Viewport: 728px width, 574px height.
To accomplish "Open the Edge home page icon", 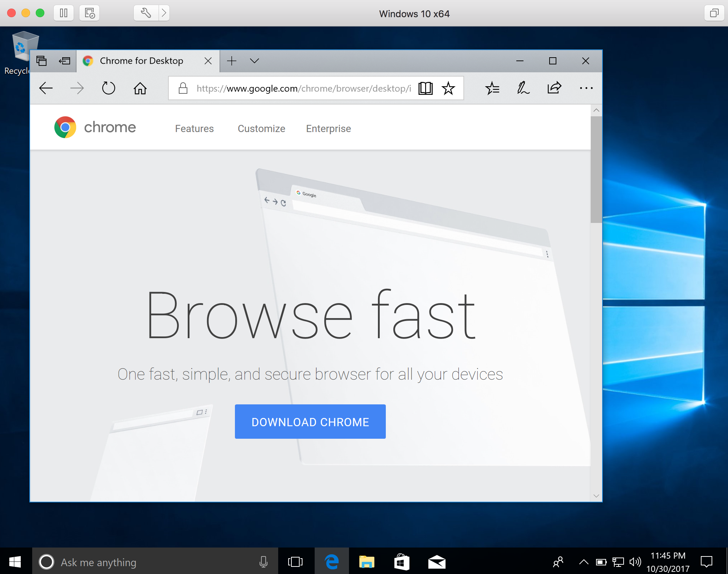I will click(x=140, y=88).
